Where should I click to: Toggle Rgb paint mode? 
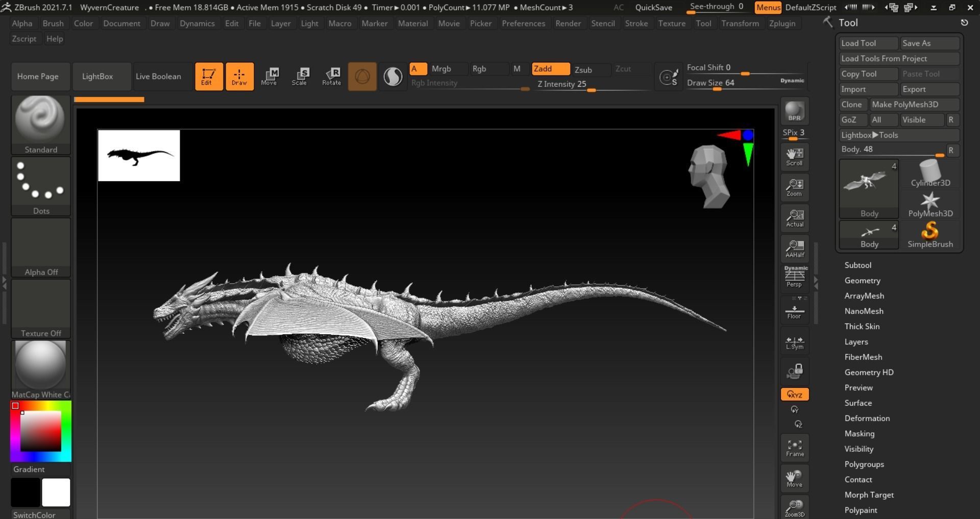click(489, 69)
